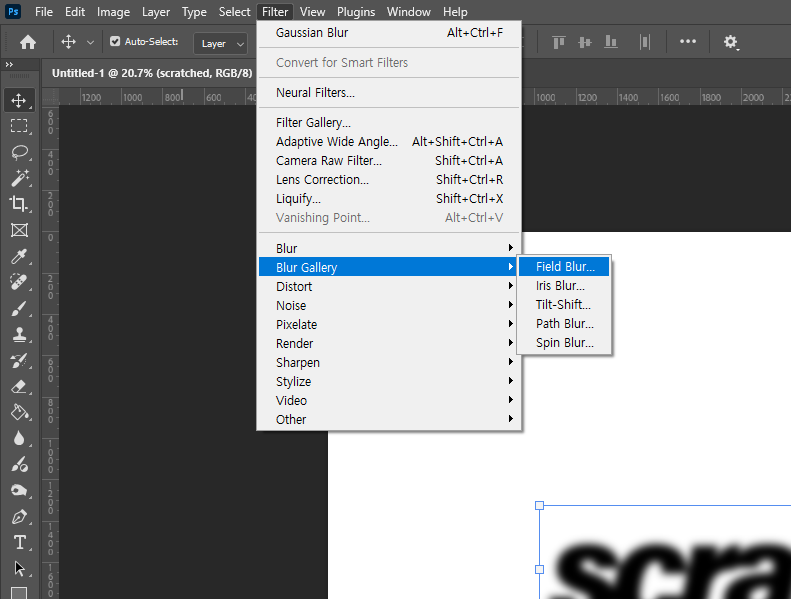Viewport: 791px width, 599px height.
Task: Select the Type tool
Action: [x=19, y=542]
